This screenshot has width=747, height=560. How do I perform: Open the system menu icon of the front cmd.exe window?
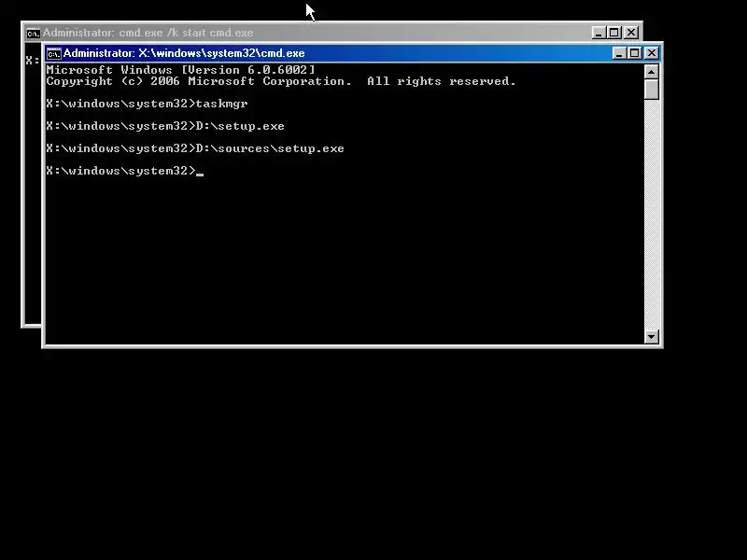pos(54,53)
